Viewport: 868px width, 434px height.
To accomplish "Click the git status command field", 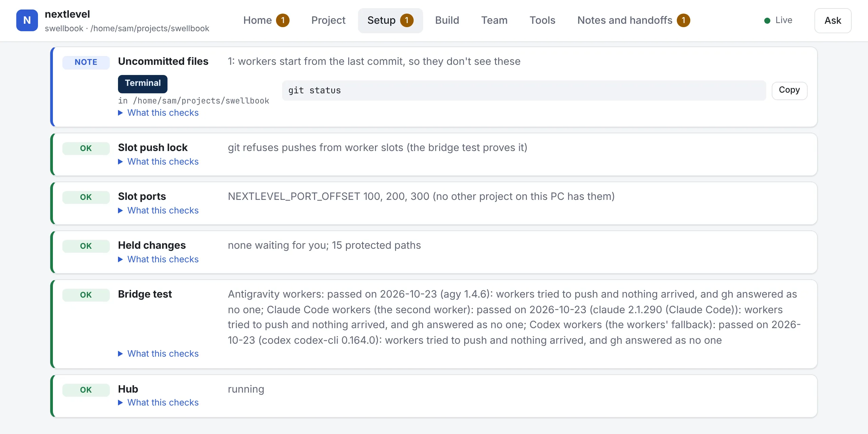I will tap(524, 91).
